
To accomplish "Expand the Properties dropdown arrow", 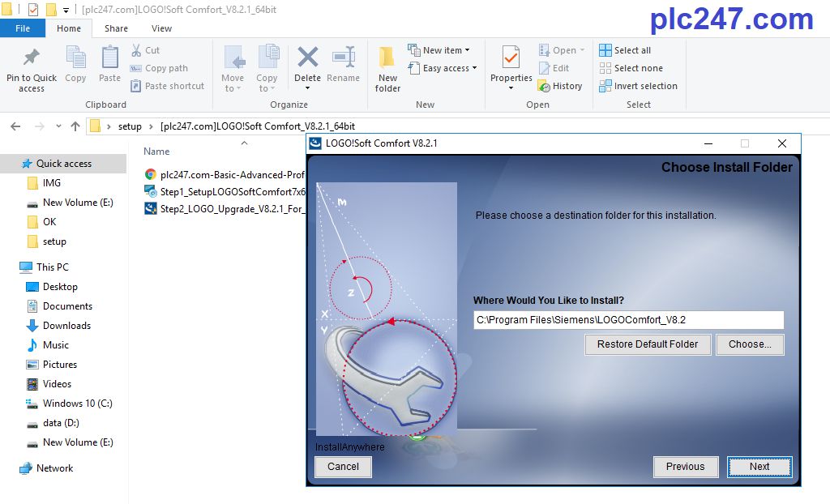I will [511, 88].
